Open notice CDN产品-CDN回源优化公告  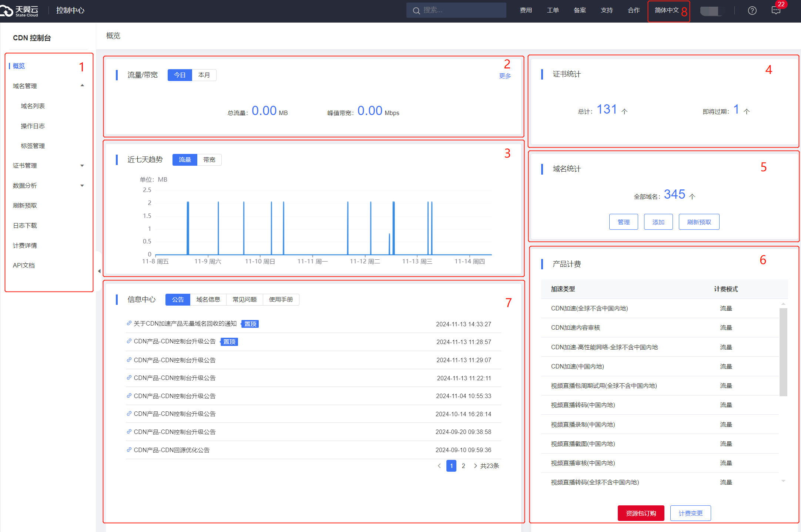coord(172,450)
